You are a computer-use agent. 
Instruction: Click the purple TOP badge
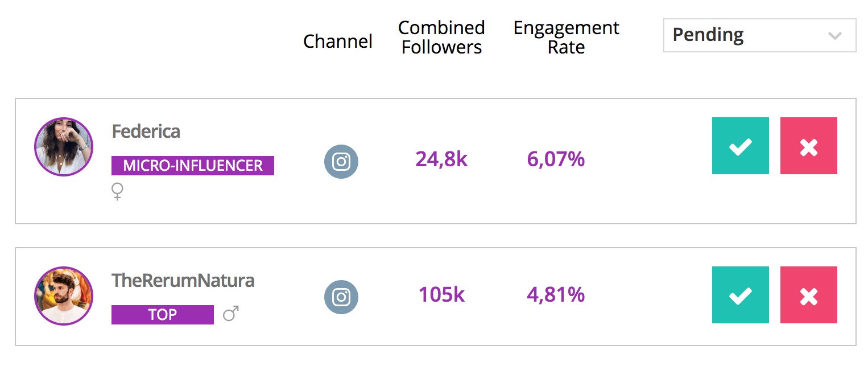coord(163,315)
